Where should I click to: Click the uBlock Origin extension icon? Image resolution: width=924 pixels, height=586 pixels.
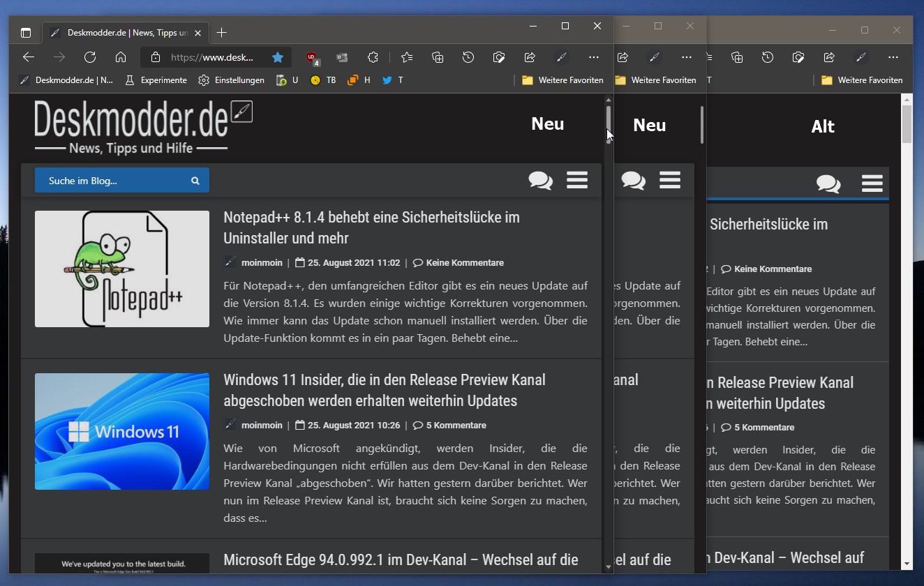click(313, 57)
